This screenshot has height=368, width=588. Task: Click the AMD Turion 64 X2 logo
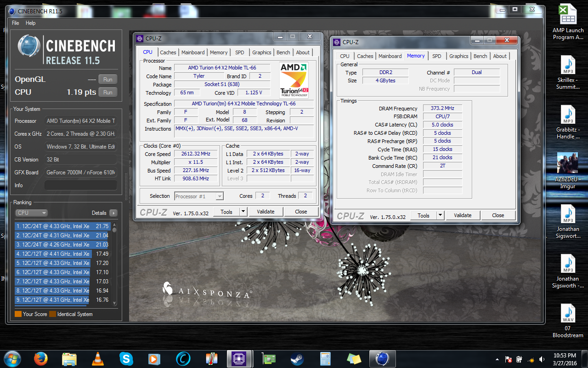[x=294, y=80]
